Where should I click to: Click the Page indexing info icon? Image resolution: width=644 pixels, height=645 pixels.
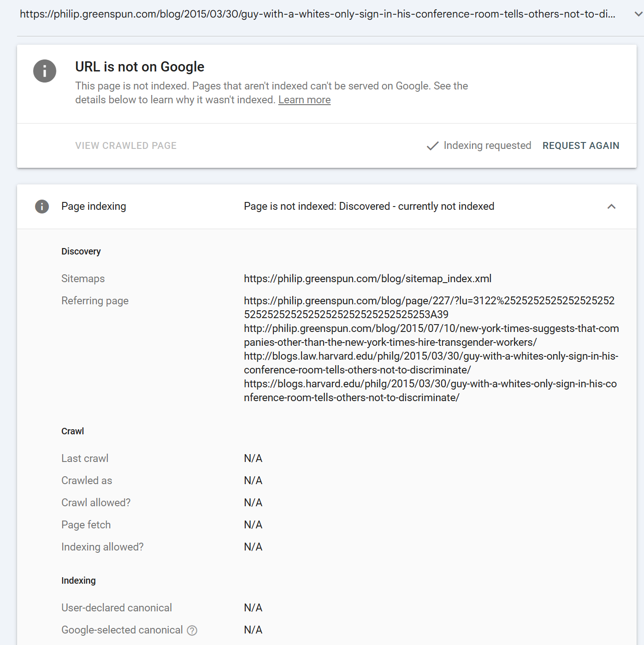[42, 207]
